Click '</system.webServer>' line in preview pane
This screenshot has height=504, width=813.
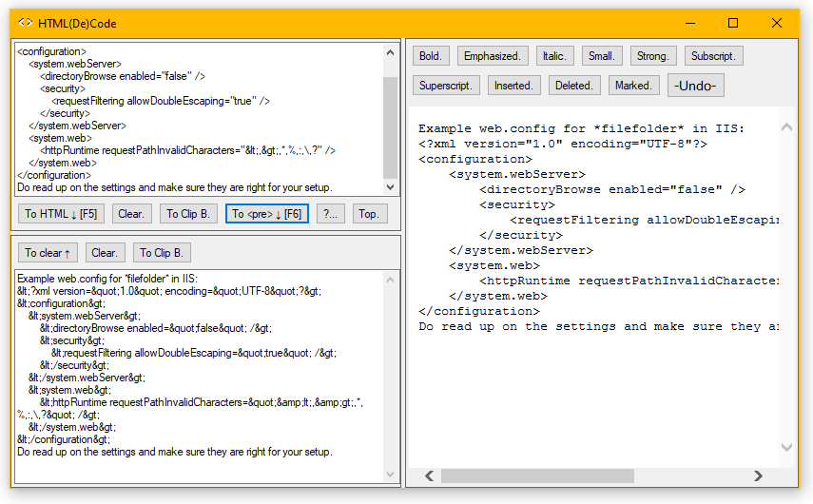point(521,250)
